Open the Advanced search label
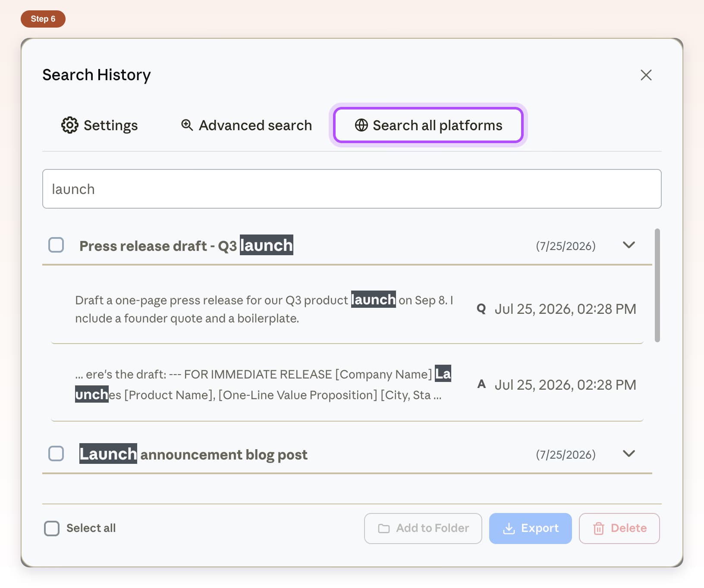Image resolution: width=704 pixels, height=588 pixels. click(x=255, y=125)
